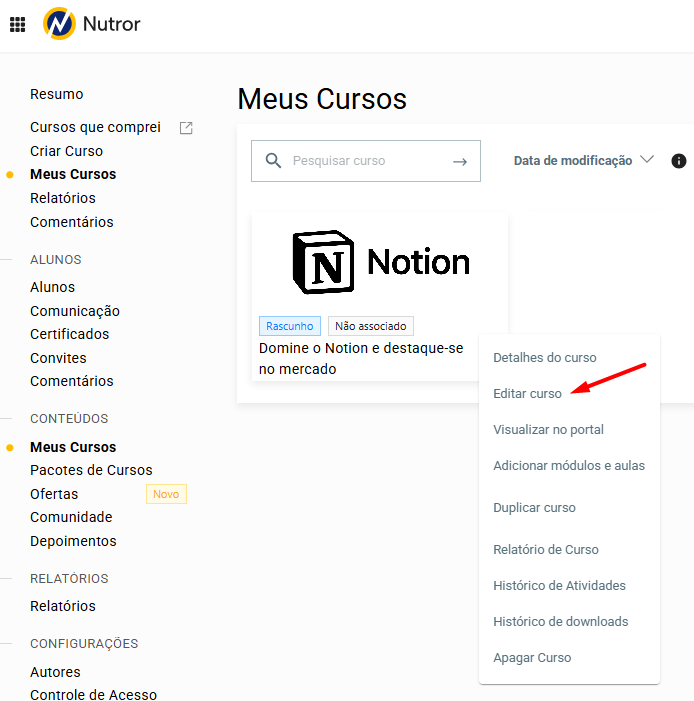Open Criar Curso sidebar link
The image size is (694, 701).
pyautogui.click(x=66, y=151)
